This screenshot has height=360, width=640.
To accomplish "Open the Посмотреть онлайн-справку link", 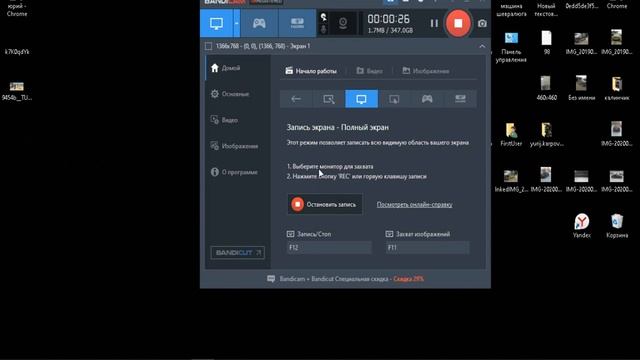I will coord(414,204).
